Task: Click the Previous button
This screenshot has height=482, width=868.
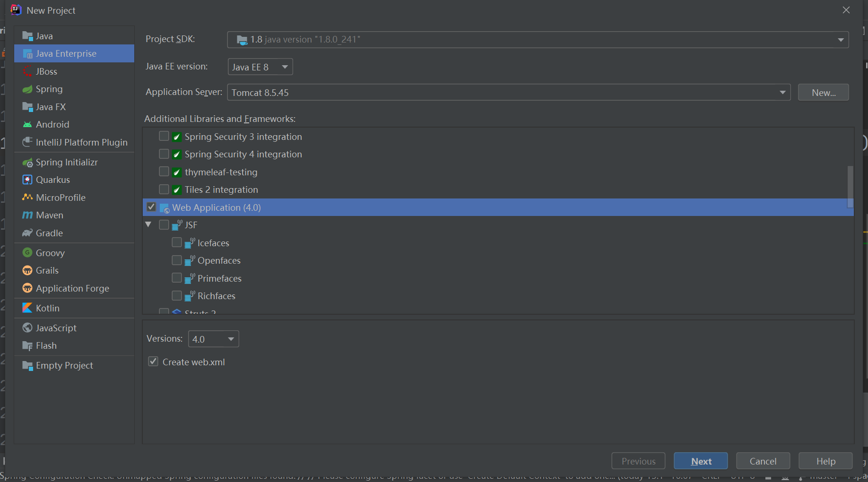Action: (x=638, y=461)
